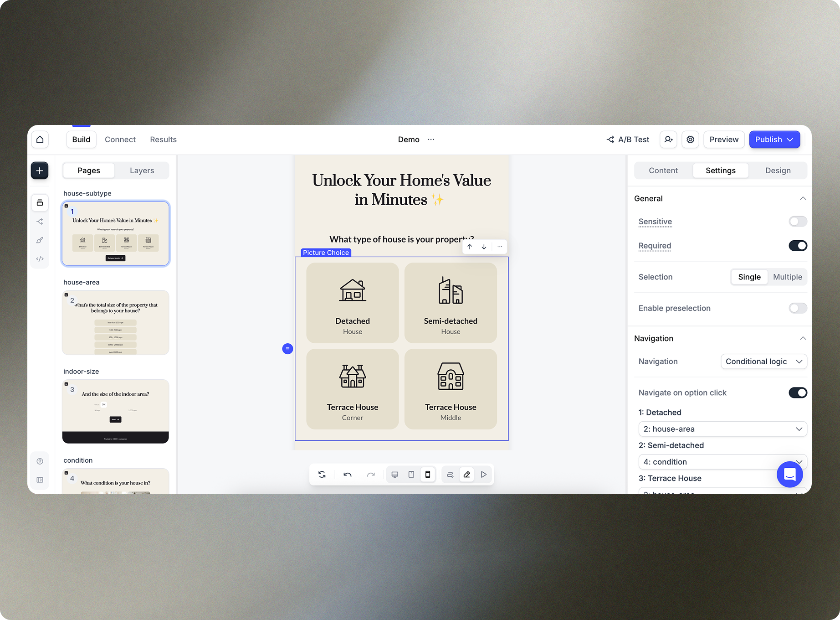
Task: Start the play preview mode
Action: 484,475
